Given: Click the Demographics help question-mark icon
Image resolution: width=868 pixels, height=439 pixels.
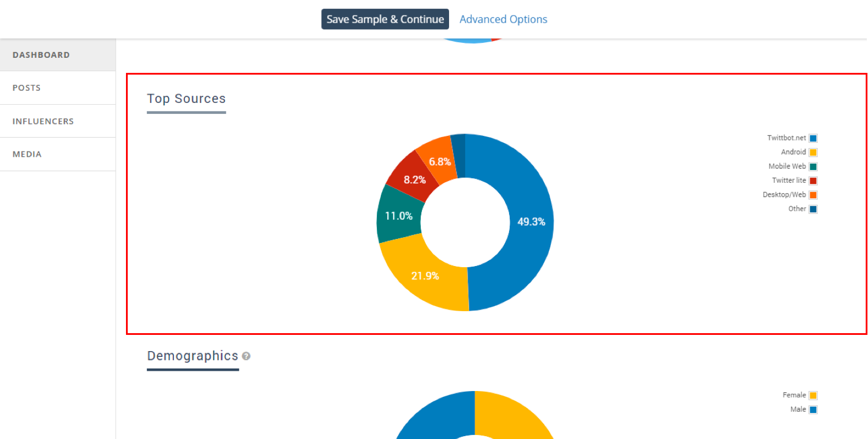Looking at the screenshot, I should (x=246, y=356).
